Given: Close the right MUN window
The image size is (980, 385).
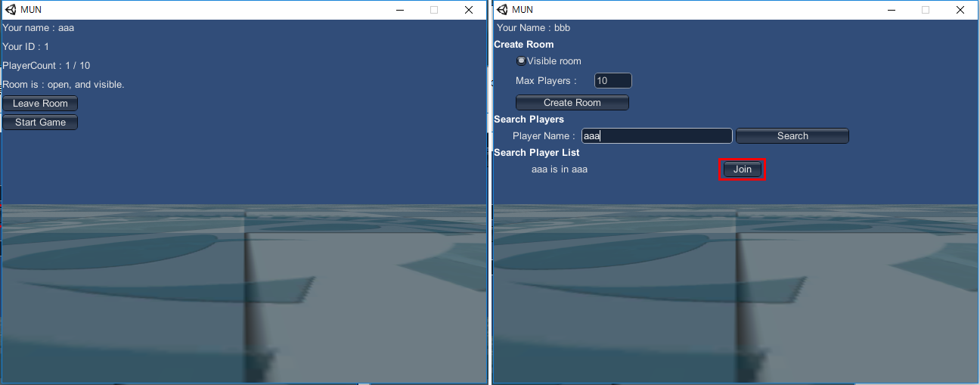Looking at the screenshot, I should coord(960,10).
